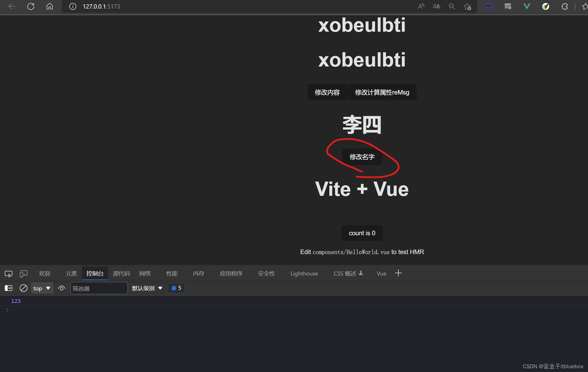Image resolution: width=588 pixels, height=372 pixels.
Task: Click console output value 123
Action: pos(16,301)
